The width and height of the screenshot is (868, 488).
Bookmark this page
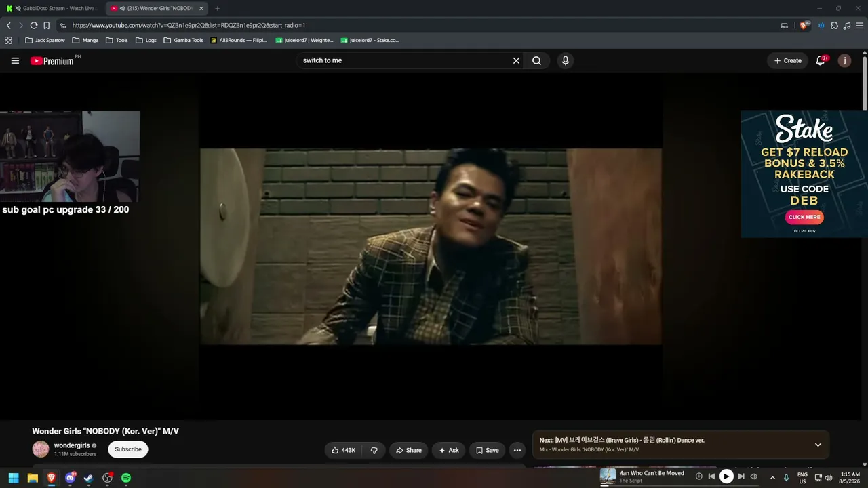tap(46, 25)
